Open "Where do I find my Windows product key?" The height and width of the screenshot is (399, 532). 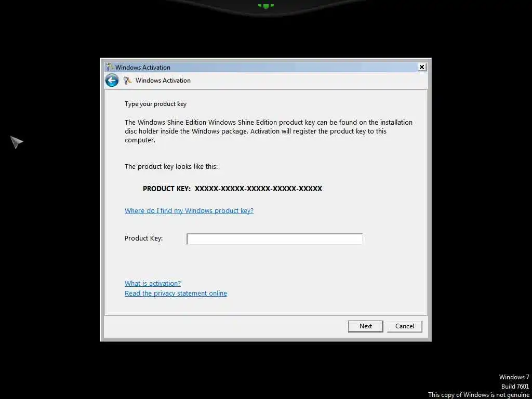(x=189, y=211)
